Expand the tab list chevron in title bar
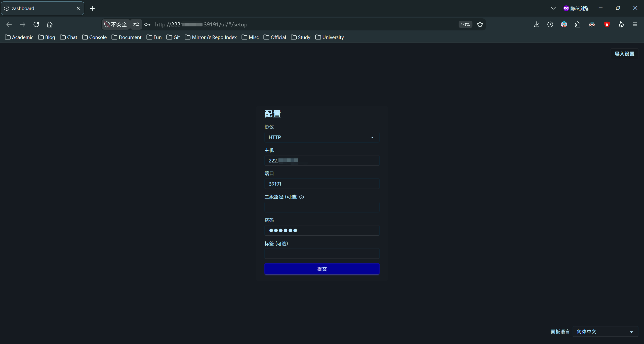The height and width of the screenshot is (344, 644). [x=553, y=8]
